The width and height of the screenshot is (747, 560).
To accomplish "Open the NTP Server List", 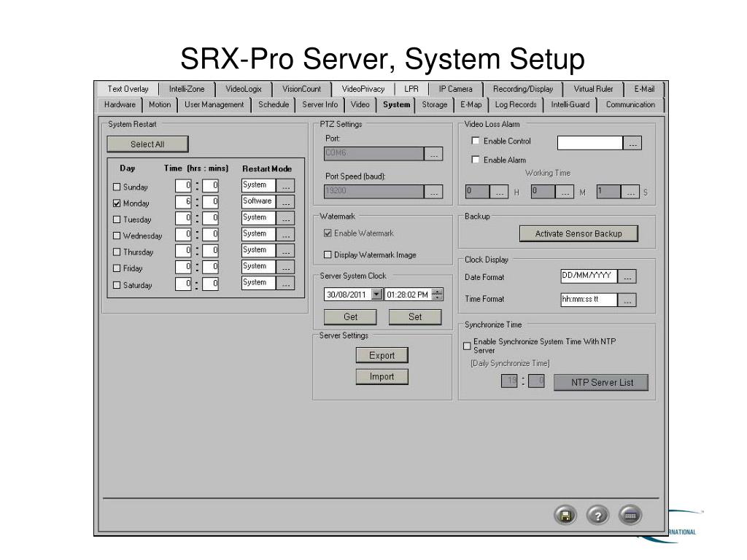I will (601, 382).
